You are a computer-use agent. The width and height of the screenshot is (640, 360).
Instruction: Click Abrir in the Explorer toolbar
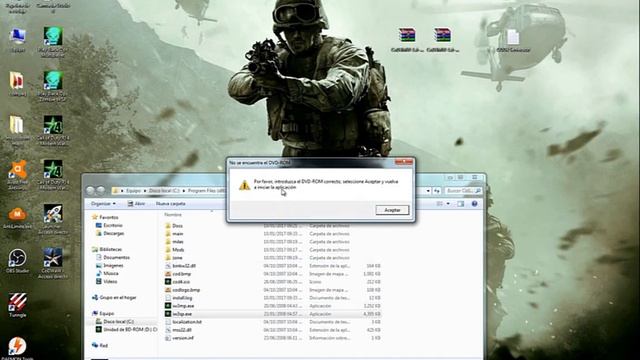point(136,204)
